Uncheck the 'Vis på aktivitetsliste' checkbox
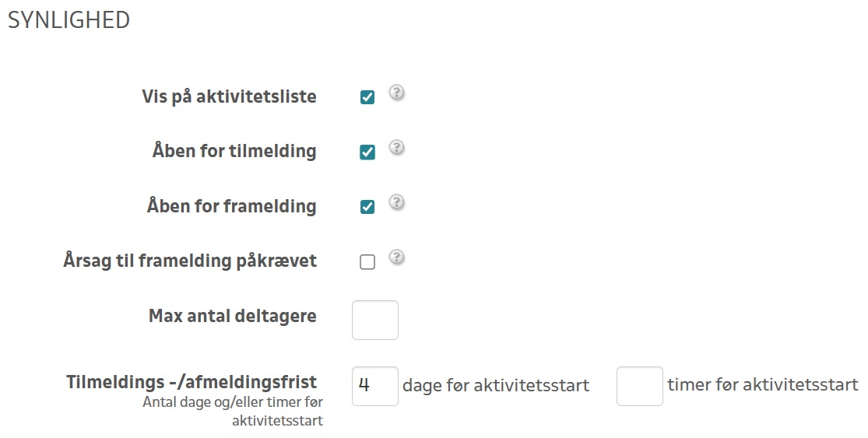The height and width of the screenshot is (438, 868). pyautogui.click(x=367, y=98)
